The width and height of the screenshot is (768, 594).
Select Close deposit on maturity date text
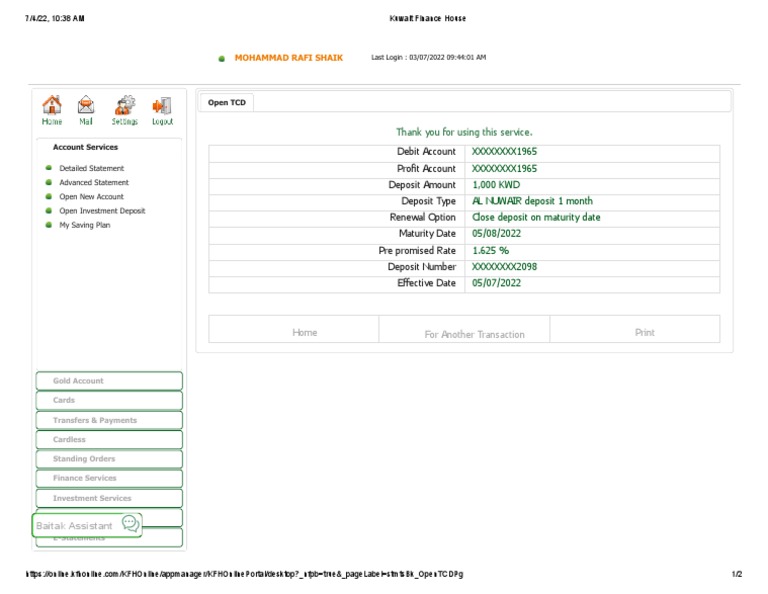tap(536, 217)
